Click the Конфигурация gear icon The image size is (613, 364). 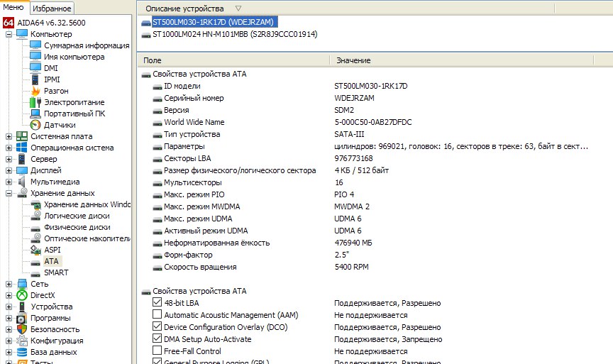[x=22, y=340]
